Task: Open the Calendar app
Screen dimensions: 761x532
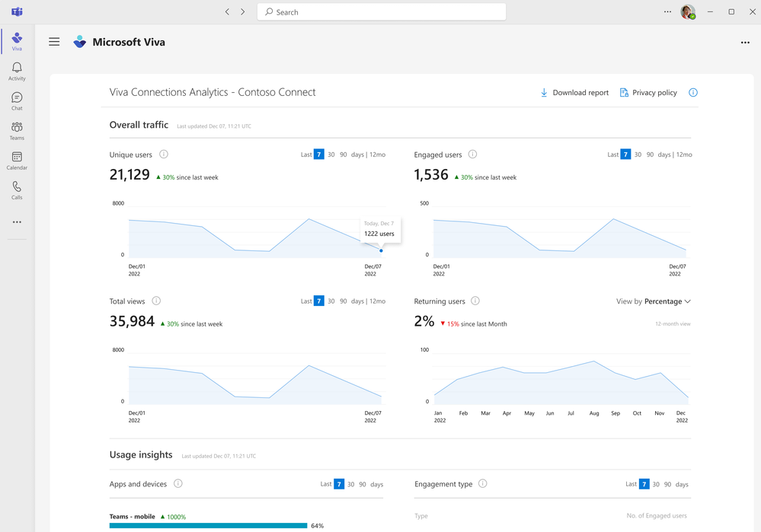Action: pyautogui.click(x=17, y=161)
